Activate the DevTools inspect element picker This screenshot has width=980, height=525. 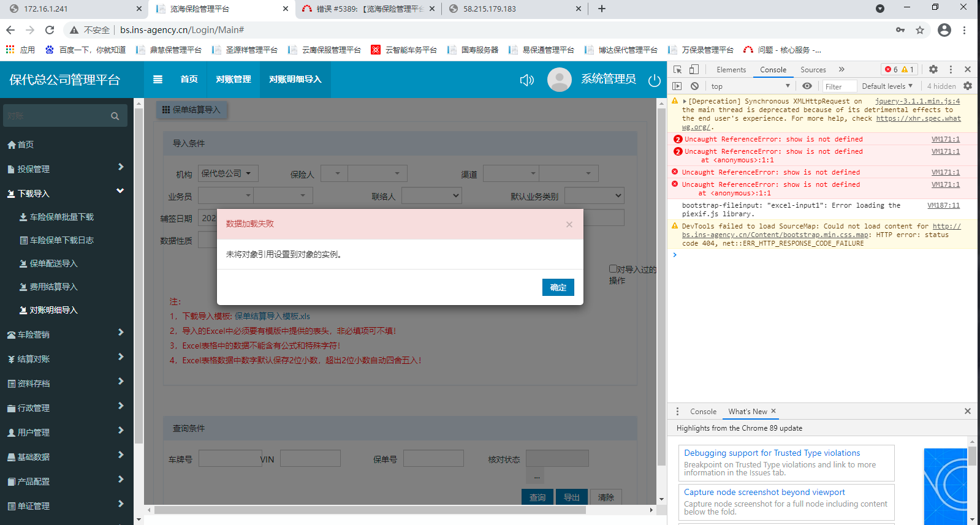(x=677, y=69)
